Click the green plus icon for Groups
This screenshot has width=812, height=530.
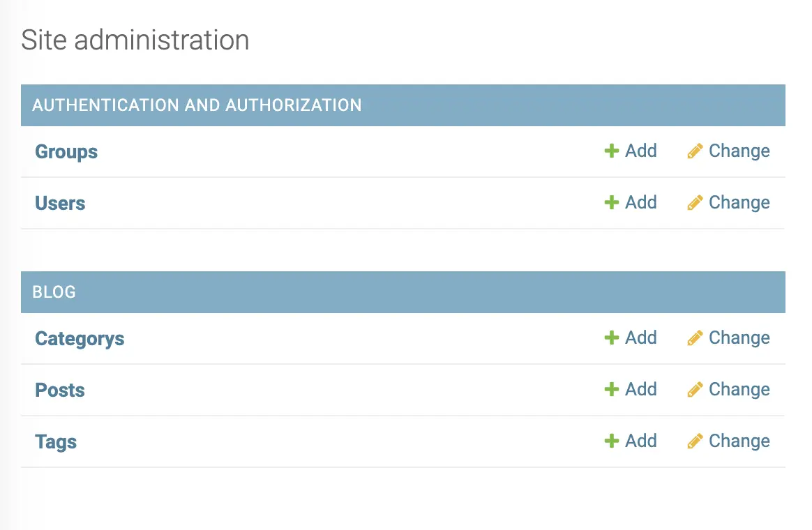pyautogui.click(x=612, y=151)
